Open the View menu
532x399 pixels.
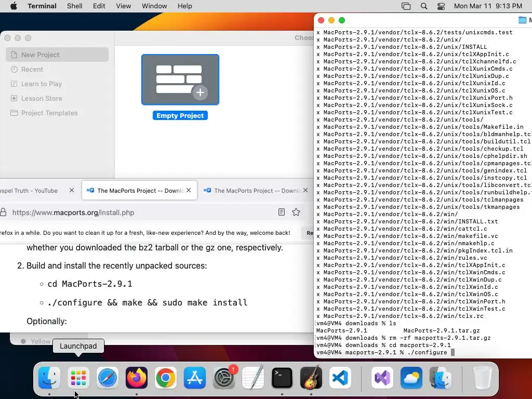124,6
